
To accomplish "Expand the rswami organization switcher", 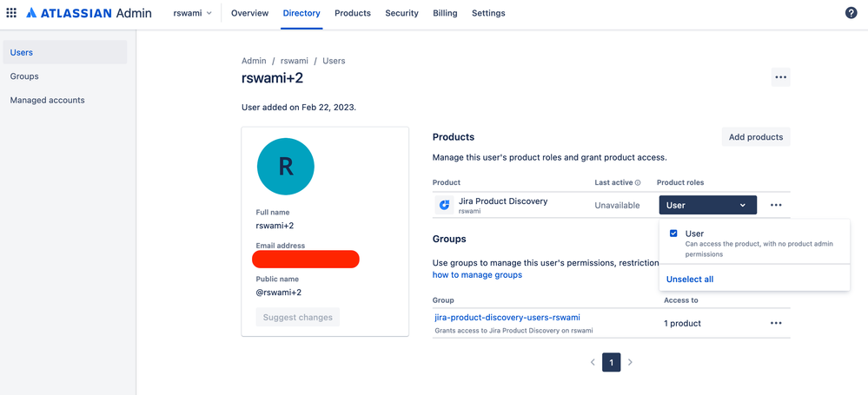I will pyautogui.click(x=193, y=13).
